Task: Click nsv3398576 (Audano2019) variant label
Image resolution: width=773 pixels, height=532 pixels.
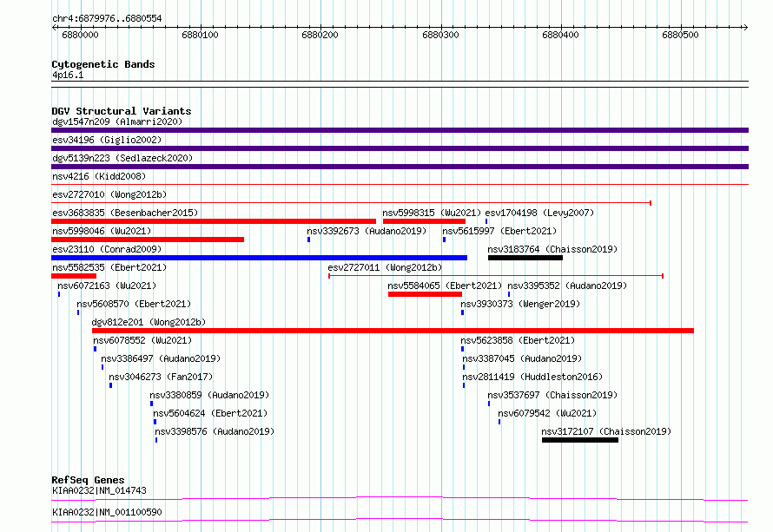Action: (215, 431)
